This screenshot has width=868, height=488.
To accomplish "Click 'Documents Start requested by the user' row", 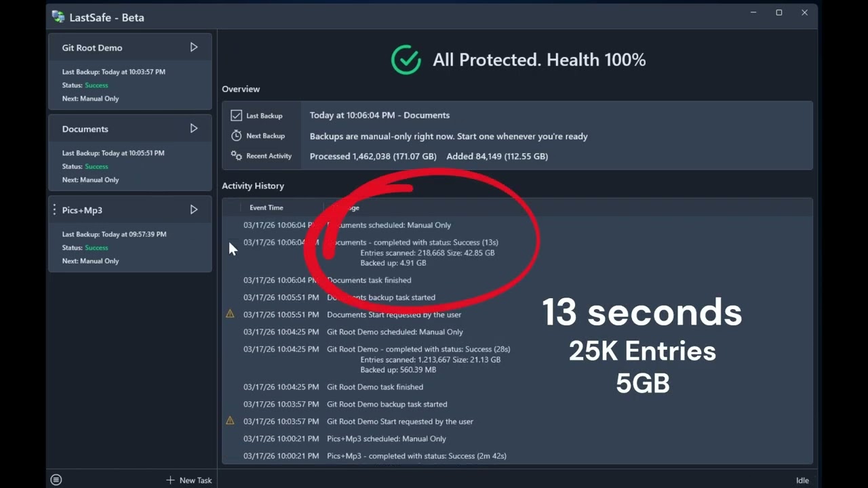I will coord(394,314).
